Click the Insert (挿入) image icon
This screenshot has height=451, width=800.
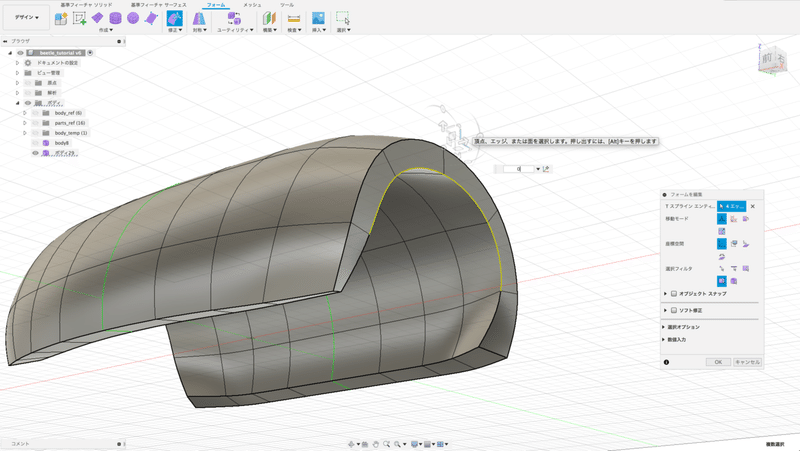(x=318, y=18)
